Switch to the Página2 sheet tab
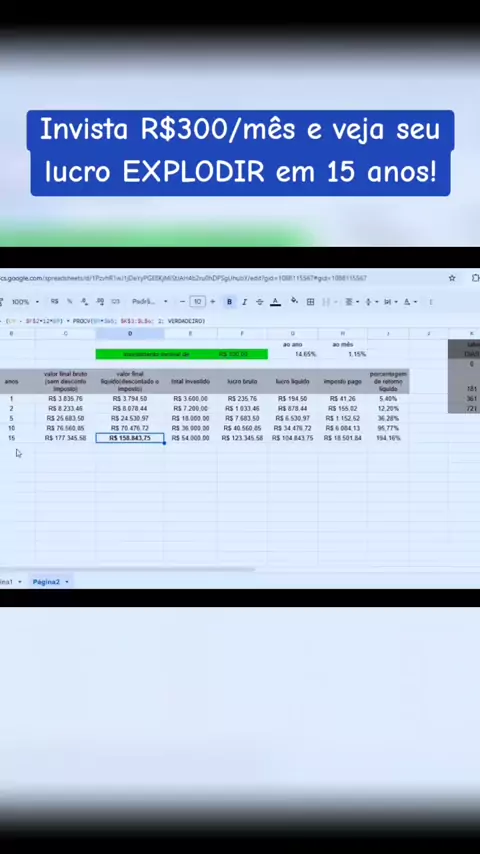This screenshot has width=480, height=854. (x=50, y=582)
